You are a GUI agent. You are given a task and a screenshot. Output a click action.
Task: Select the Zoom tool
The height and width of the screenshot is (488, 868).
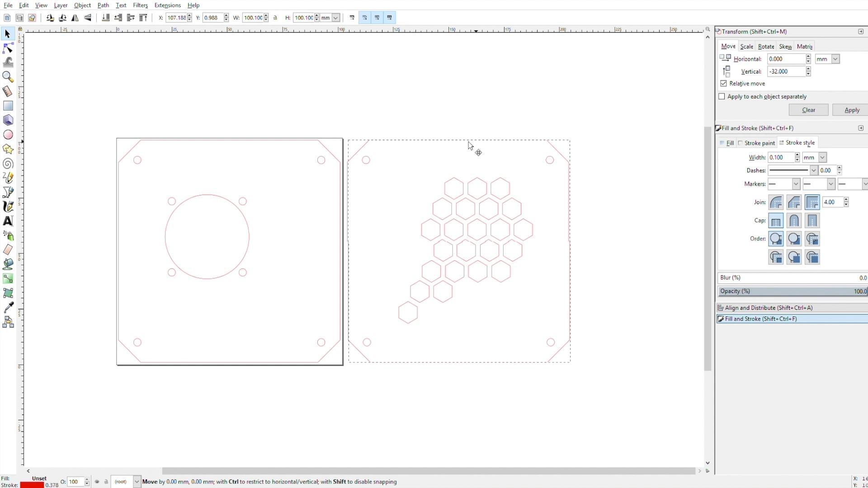tap(8, 77)
